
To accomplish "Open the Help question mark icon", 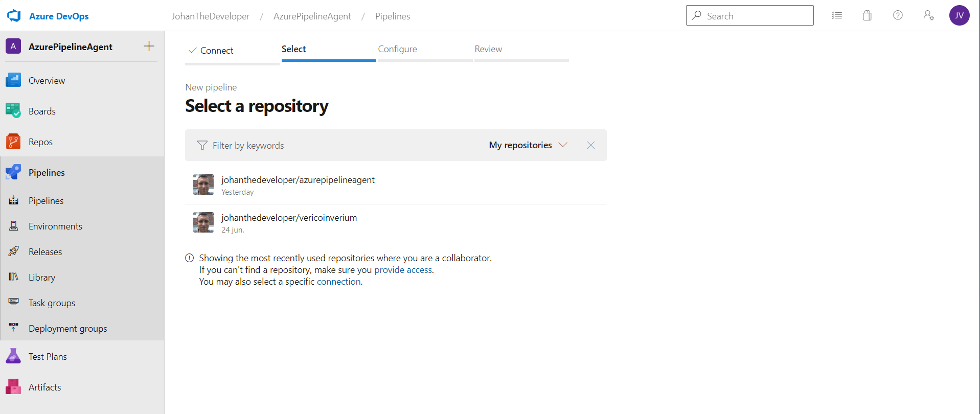I will pyautogui.click(x=898, y=16).
